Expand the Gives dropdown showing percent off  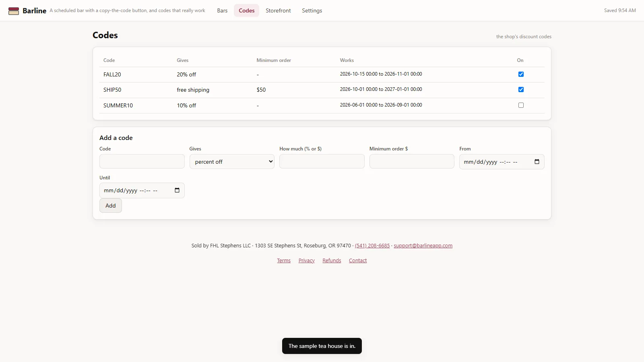point(232,162)
